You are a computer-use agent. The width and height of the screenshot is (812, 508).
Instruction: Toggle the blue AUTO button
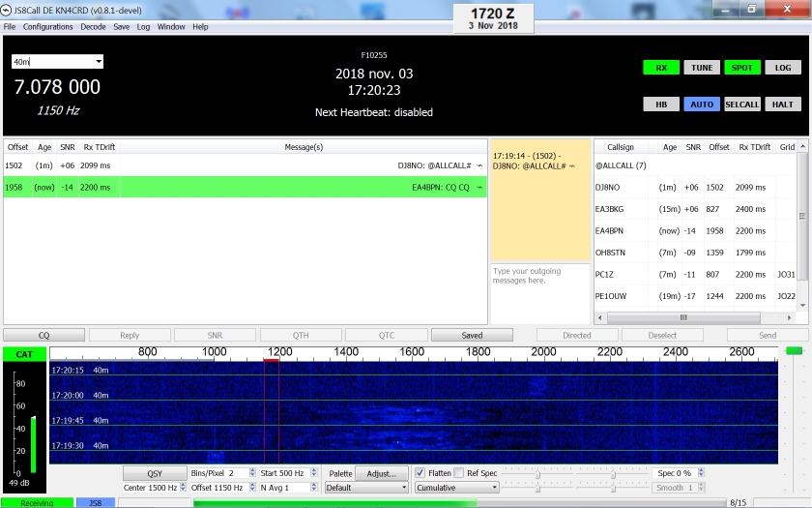pos(702,105)
